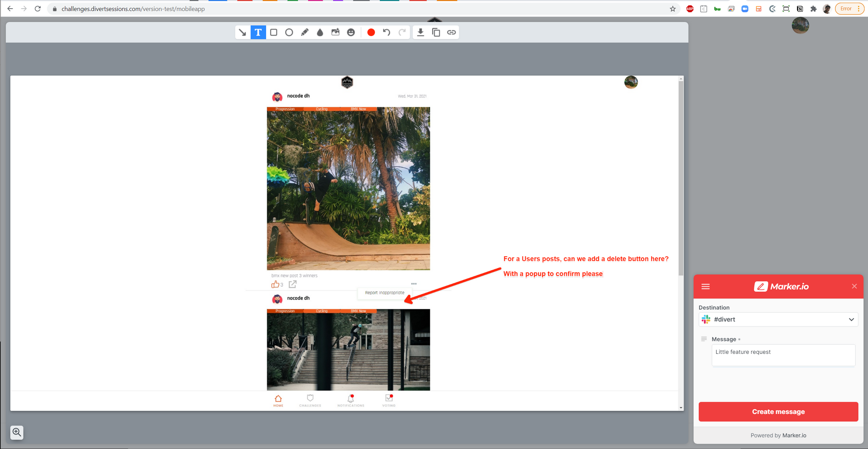868x449 pixels.
Task: Click the Message text field
Action: point(783,355)
